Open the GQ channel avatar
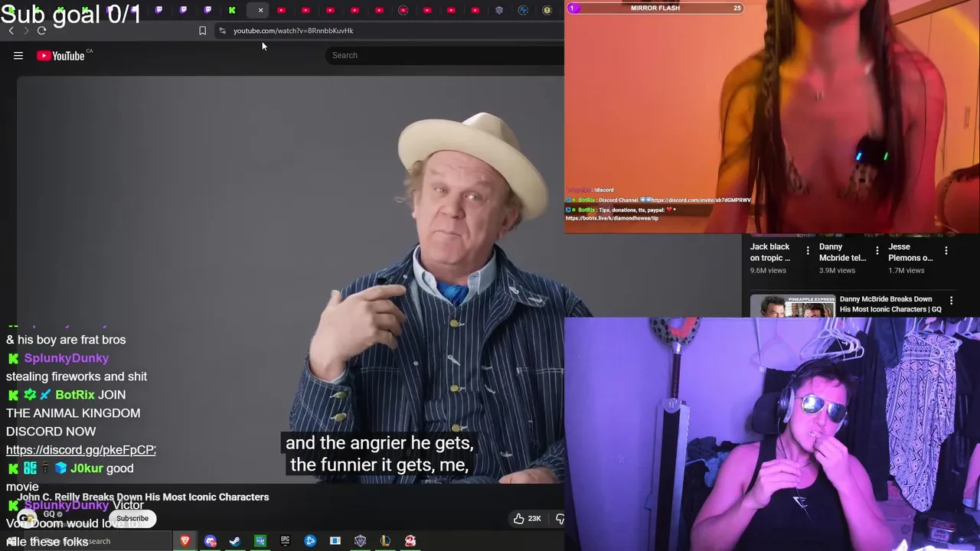 click(27, 518)
